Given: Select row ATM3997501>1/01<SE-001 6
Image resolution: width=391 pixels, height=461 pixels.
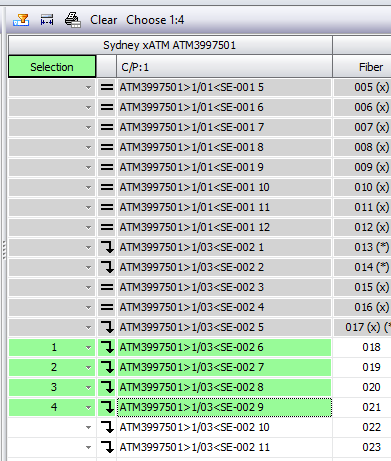Looking at the screenshot, I should (224, 107).
